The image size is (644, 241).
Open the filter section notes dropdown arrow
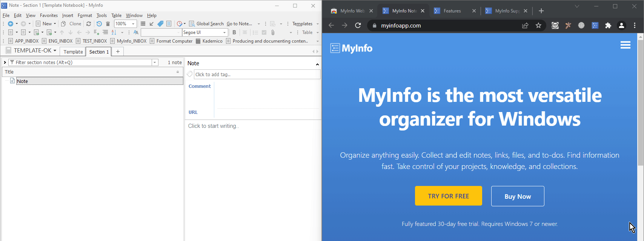155,63
